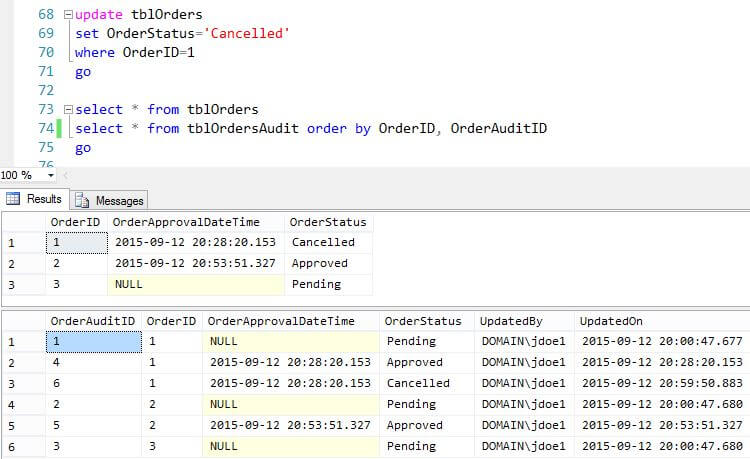Select the NULL cell in the upper grid
The image size is (750, 459).
130,284
